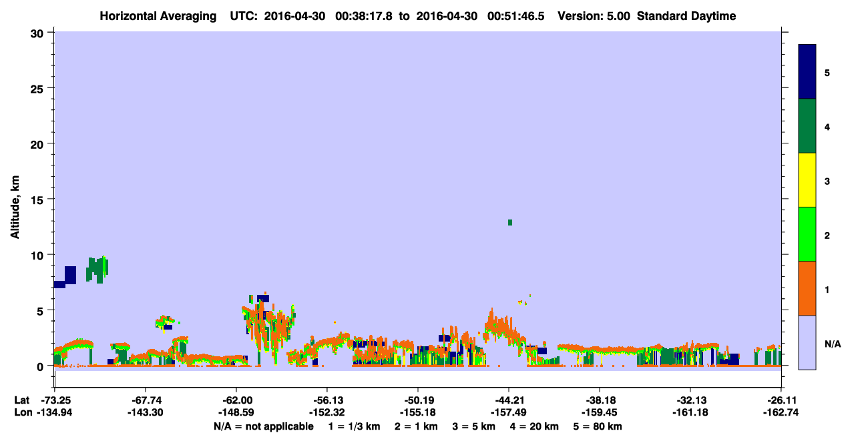
Task: Click latitude value -26.11
Action: tap(781, 400)
